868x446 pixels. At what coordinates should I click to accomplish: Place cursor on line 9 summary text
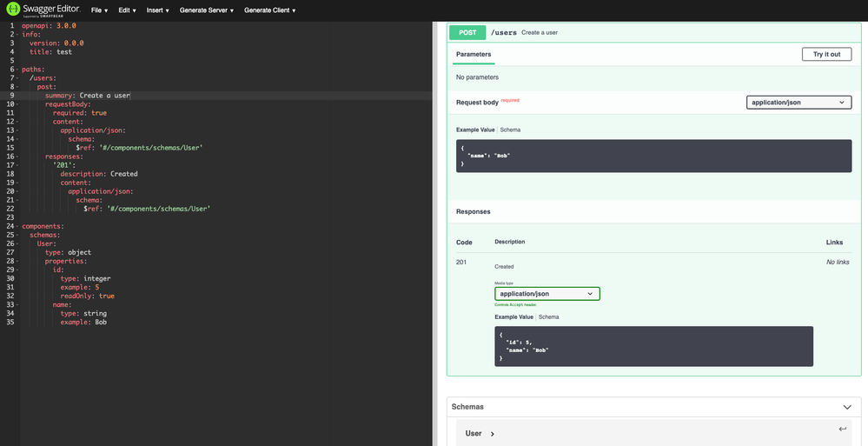click(x=104, y=96)
